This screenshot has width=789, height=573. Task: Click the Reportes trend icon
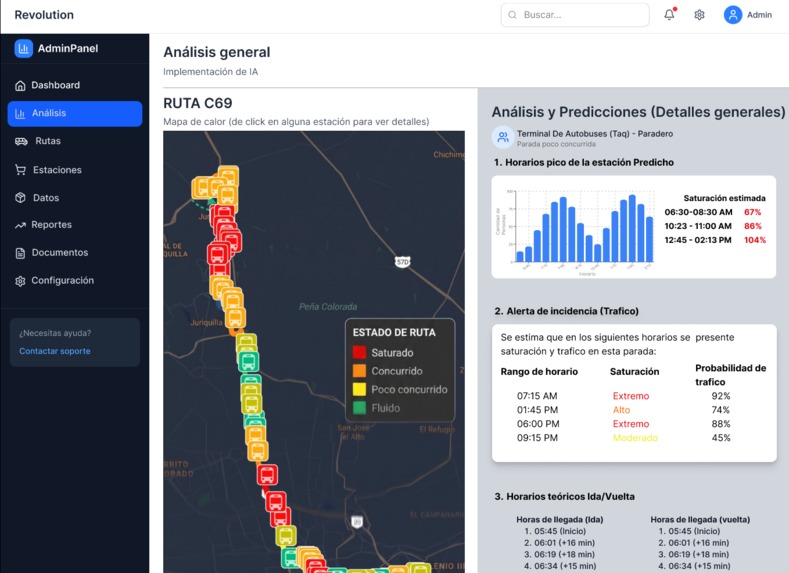pyautogui.click(x=20, y=225)
